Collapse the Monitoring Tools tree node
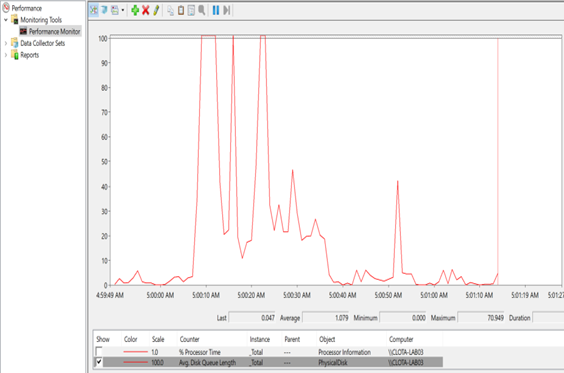The width and height of the screenshot is (564, 373). [x=5, y=20]
